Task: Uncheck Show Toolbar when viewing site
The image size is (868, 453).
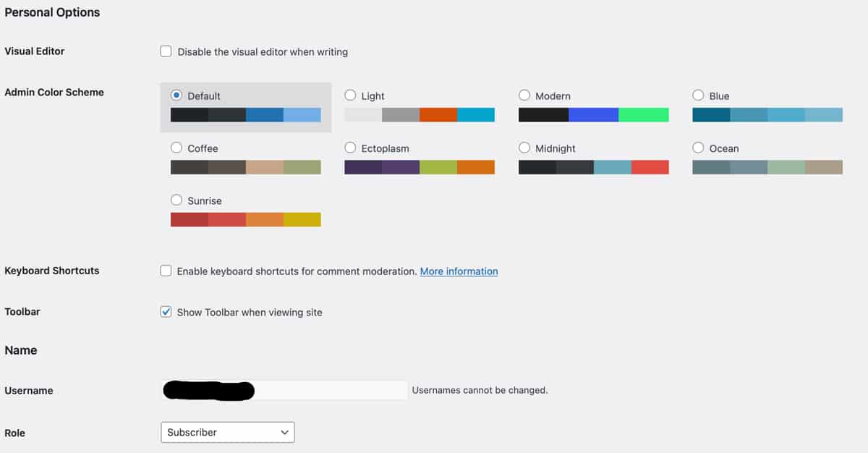Action: [x=166, y=312]
